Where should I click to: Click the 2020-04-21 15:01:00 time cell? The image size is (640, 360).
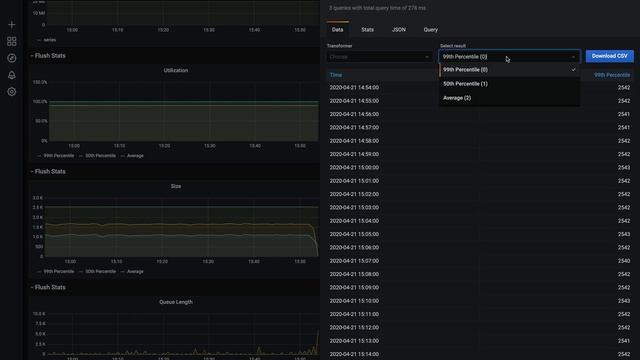354,181
